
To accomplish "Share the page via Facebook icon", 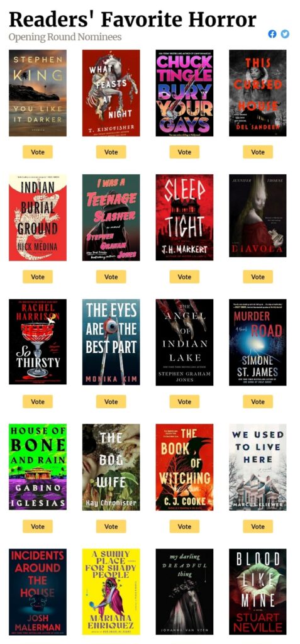I will click(272, 34).
